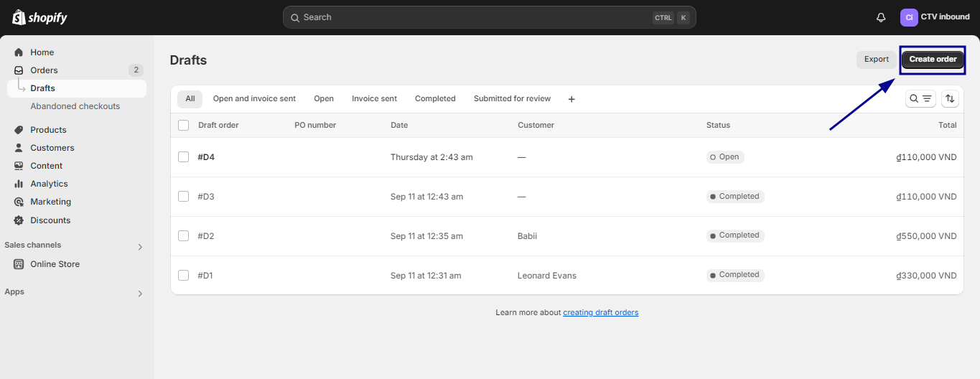Open the CTV inbound account avatar
Viewport: 980px width, 379px height.
(909, 17)
